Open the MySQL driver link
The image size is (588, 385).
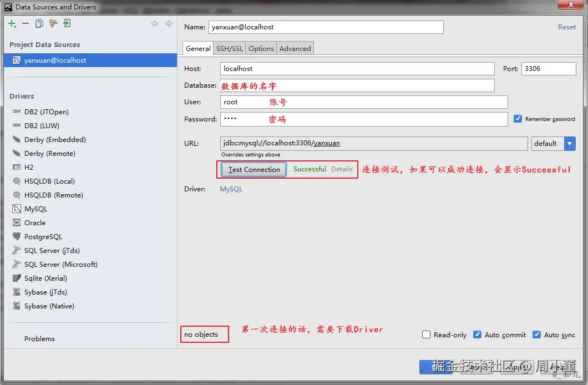point(231,189)
